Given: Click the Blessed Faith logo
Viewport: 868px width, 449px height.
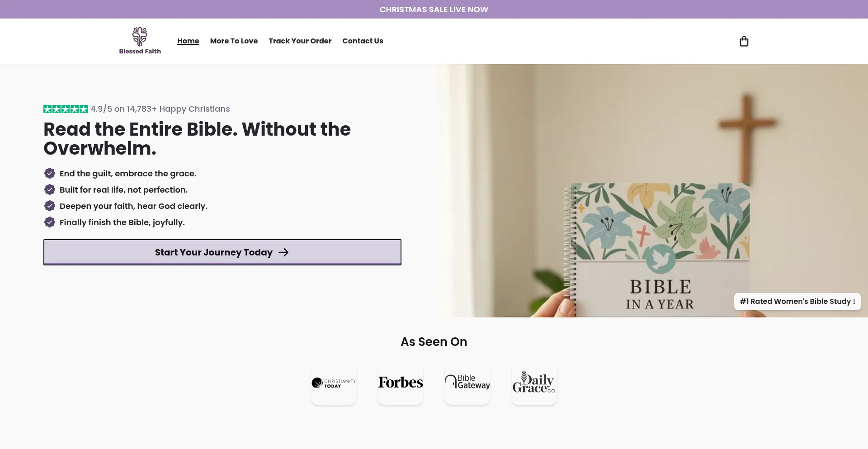Looking at the screenshot, I should [140, 41].
